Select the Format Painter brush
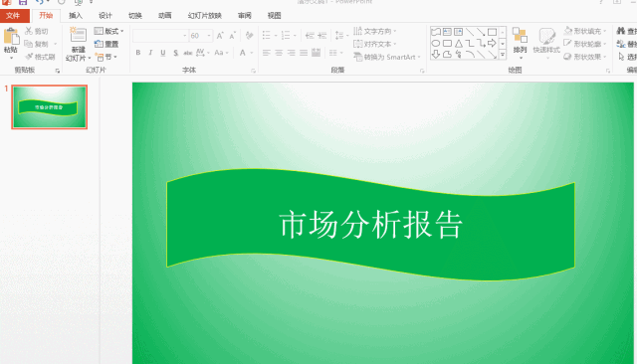Image resolution: width=637 pixels, height=364 pixels. (40, 57)
